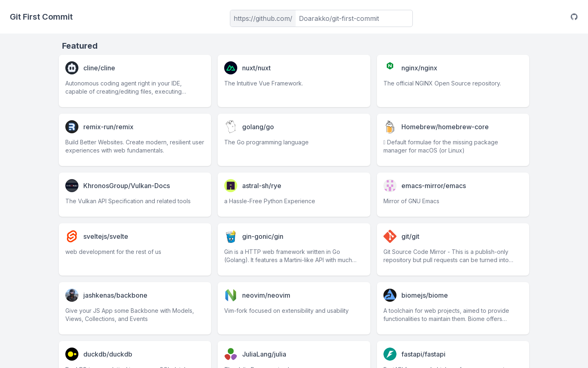Click "The official NGINX Open Source repository." text
The height and width of the screenshot is (368, 588).
pos(442,83)
